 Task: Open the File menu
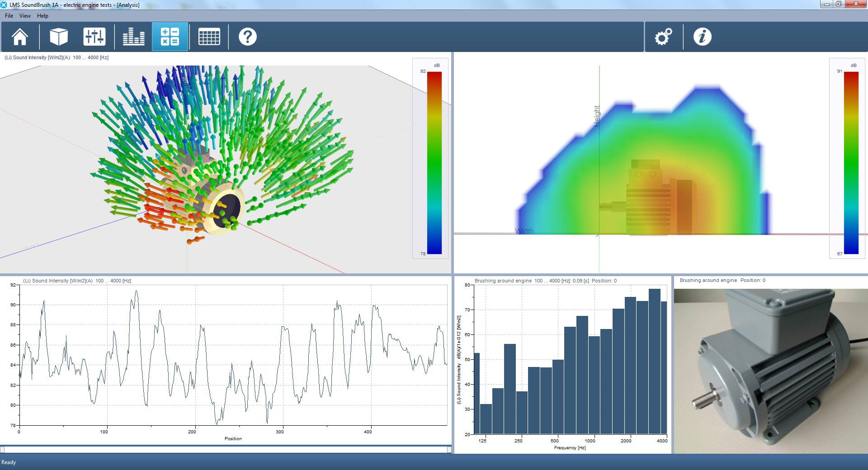9,16
